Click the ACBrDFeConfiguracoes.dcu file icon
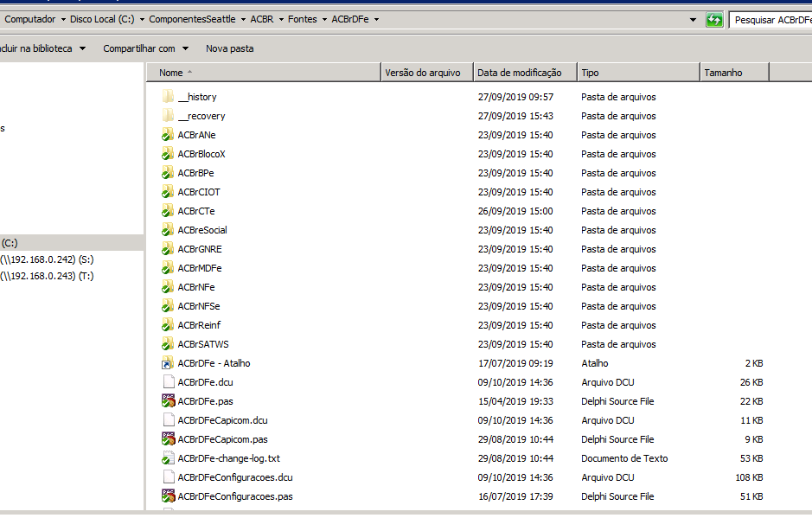812x518 pixels. [x=168, y=477]
